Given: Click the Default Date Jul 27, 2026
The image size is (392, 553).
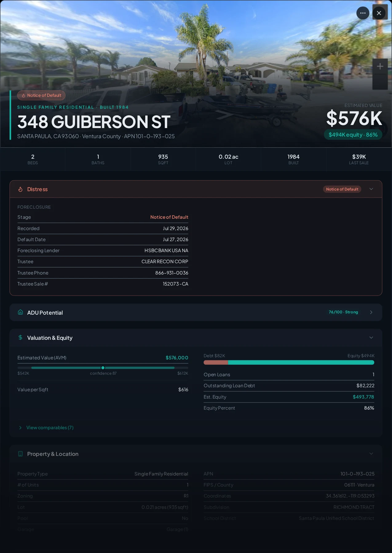Looking at the screenshot, I should pyautogui.click(x=176, y=239).
